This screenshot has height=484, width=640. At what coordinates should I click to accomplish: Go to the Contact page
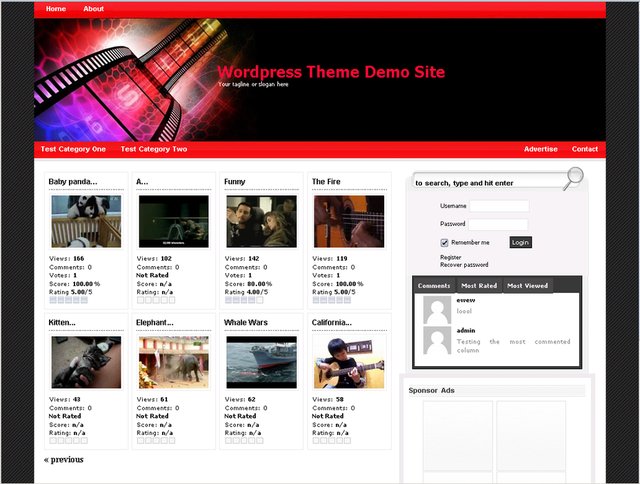click(x=585, y=149)
